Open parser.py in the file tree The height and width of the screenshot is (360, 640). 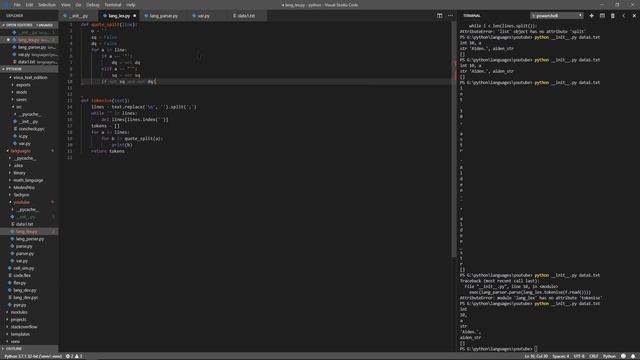point(24,253)
